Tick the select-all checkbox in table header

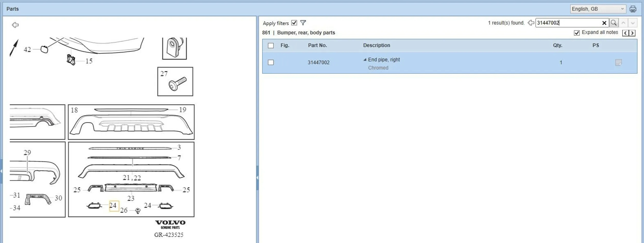271,46
